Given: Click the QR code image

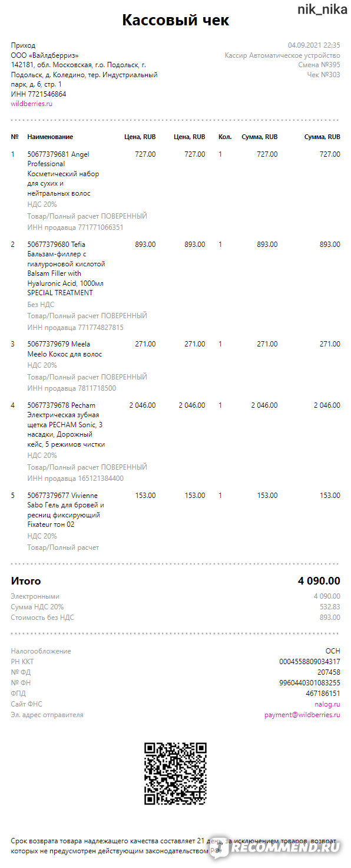Looking at the screenshot, I should [175, 774].
